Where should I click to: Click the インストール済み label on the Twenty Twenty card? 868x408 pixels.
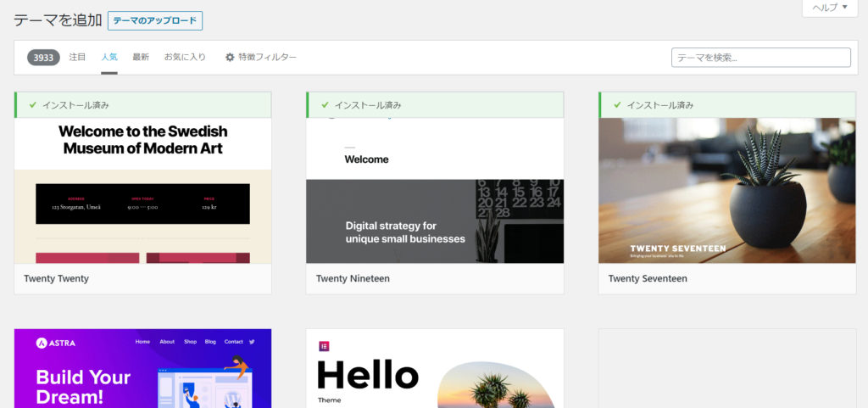pos(75,105)
